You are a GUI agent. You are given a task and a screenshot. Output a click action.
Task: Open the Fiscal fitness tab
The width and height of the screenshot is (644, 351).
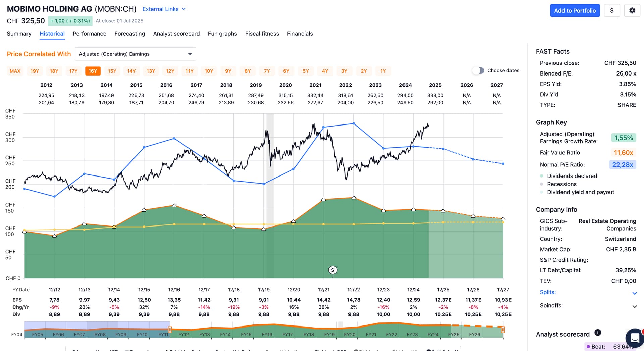[x=262, y=34]
